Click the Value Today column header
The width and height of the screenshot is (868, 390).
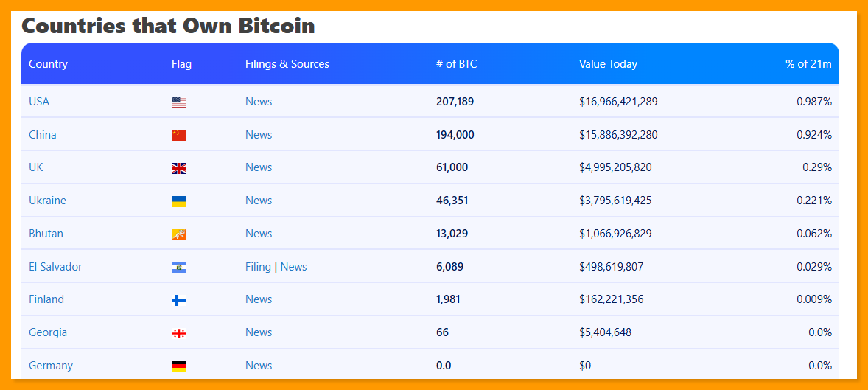point(609,64)
